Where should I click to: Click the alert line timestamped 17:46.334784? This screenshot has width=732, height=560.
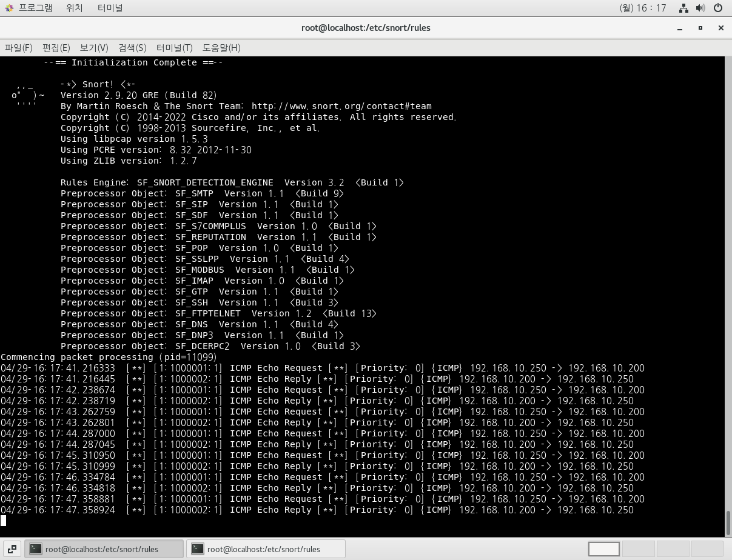point(323,477)
